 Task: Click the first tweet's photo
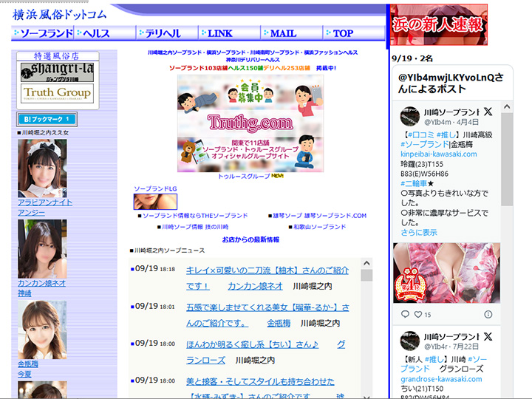[446, 273]
